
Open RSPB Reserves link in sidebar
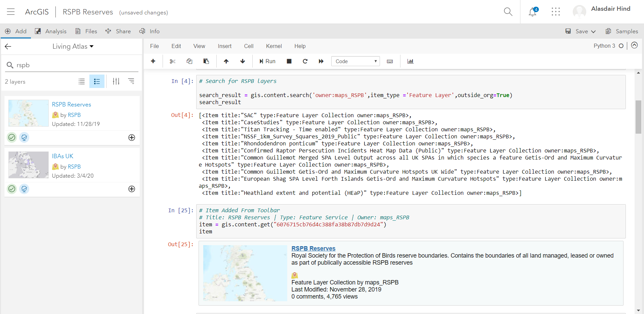pos(72,104)
